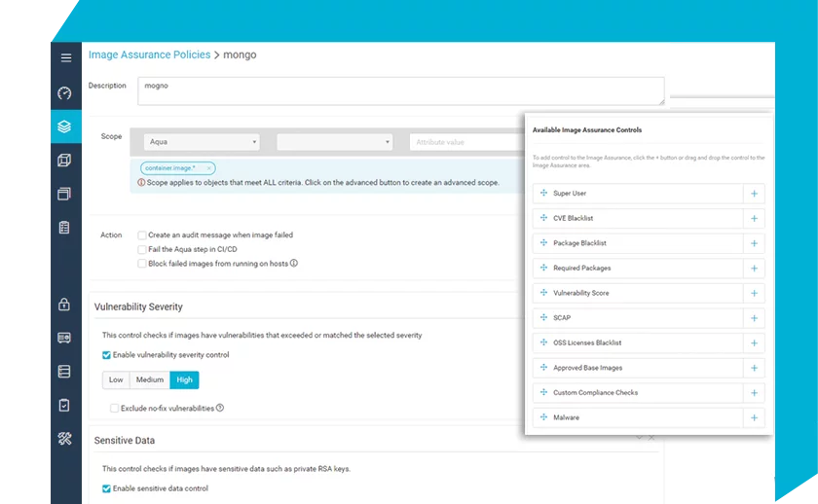Add the Vulnerability Score control

(754, 294)
